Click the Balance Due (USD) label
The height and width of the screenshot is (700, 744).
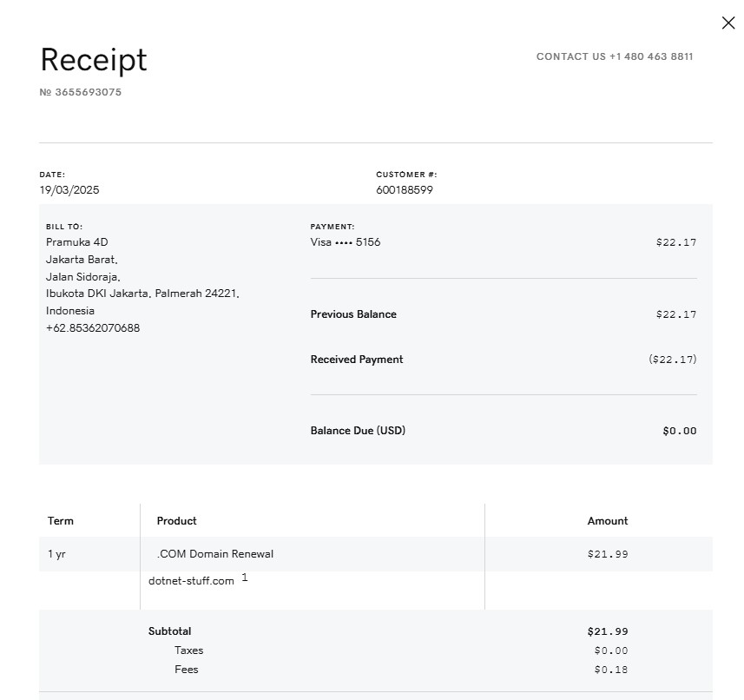click(358, 431)
